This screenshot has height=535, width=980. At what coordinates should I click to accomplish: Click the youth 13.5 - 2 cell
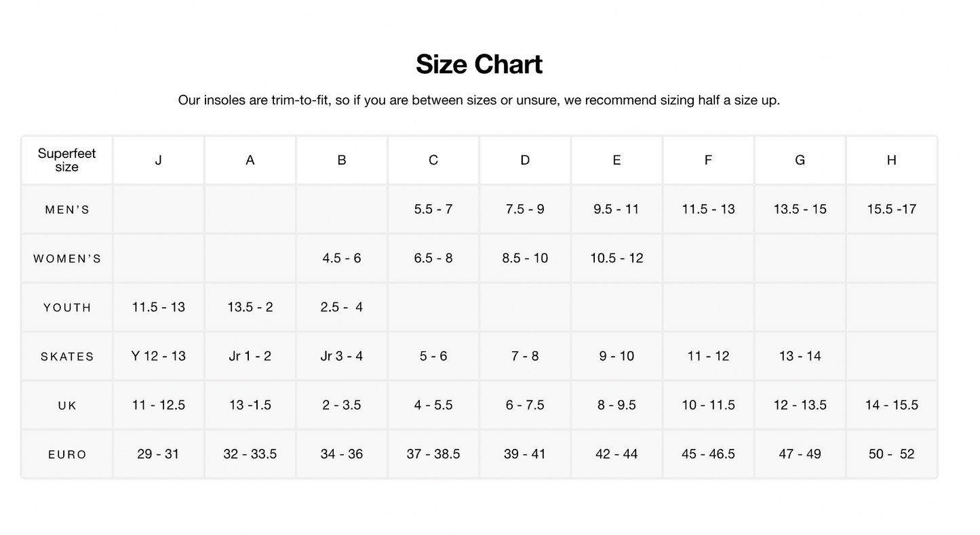coord(250,307)
